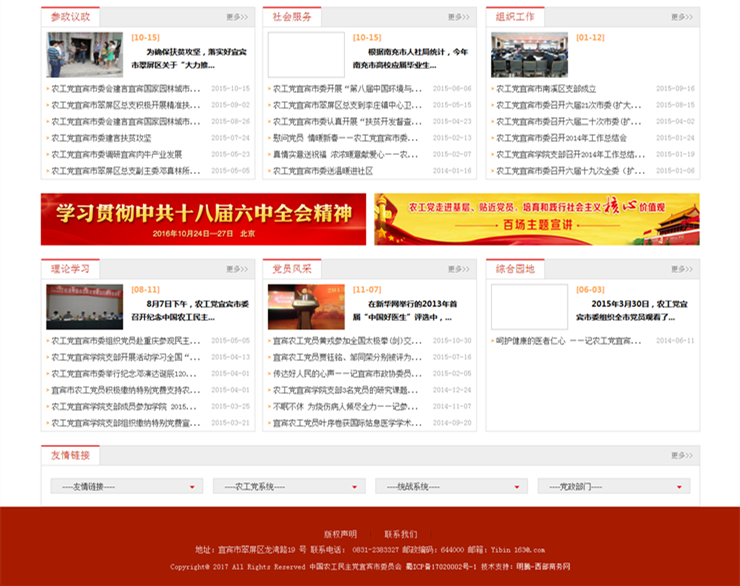740x586 pixels.
Task: Open the 学习贯彻中共十八届六中全会精神 banner
Action: point(203,219)
